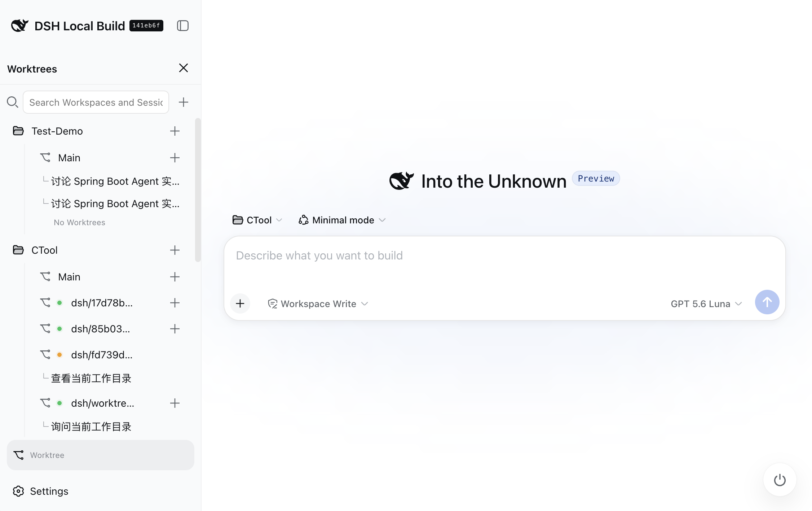
Task: Click branch icon of dsh/fd739d worktree
Action: 45,354
